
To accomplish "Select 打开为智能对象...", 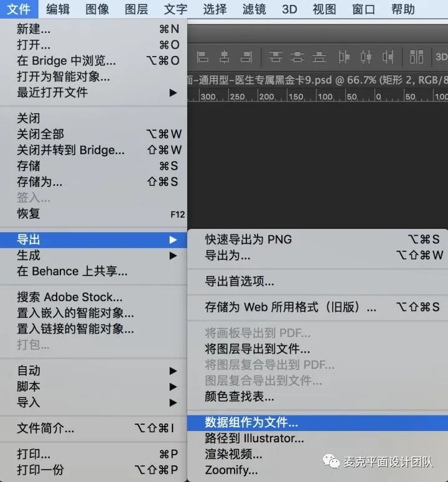I will tap(93, 76).
